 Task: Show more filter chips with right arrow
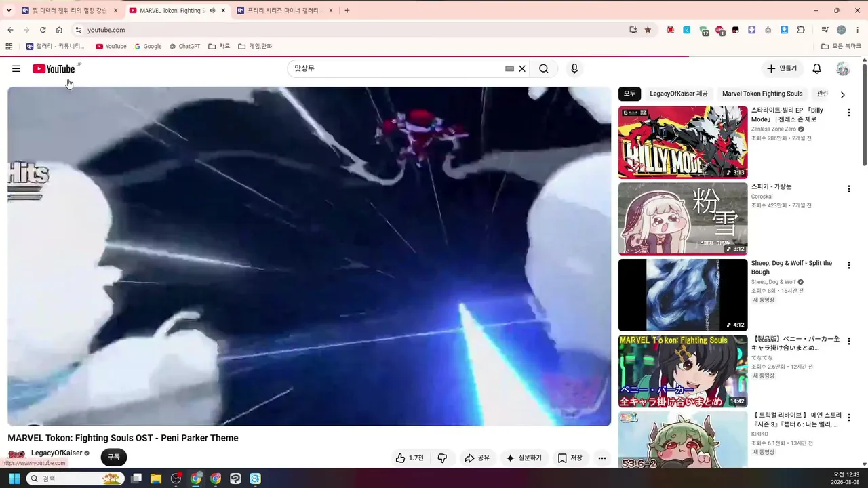pyautogui.click(x=843, y=94)
